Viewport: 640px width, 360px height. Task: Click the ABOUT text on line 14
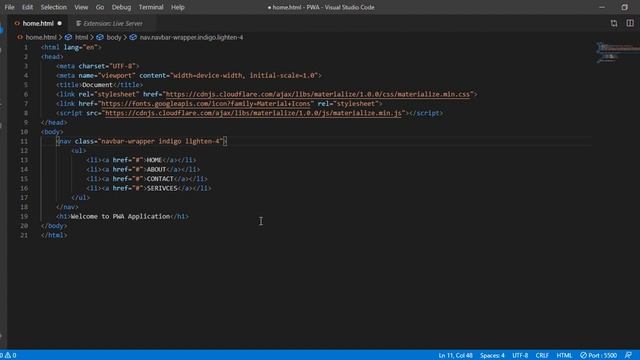click(156, 169)
